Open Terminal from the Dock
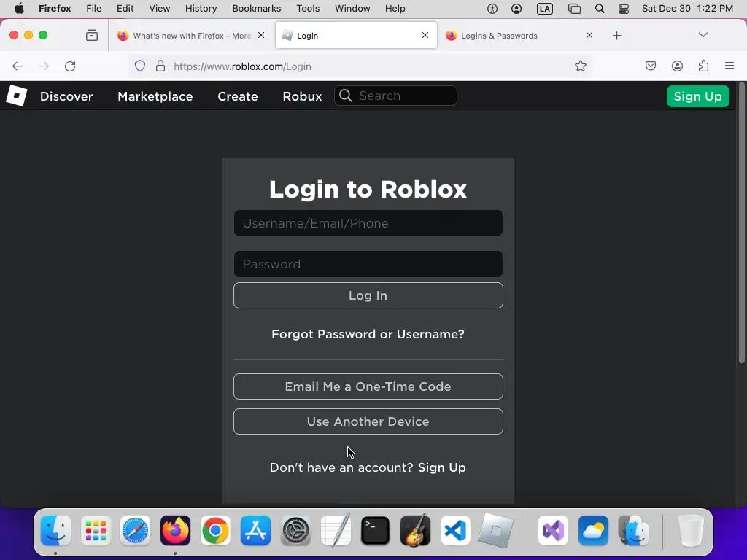This screenshot has width=747, height=560. pyautogui.click(x=376, y=530)
